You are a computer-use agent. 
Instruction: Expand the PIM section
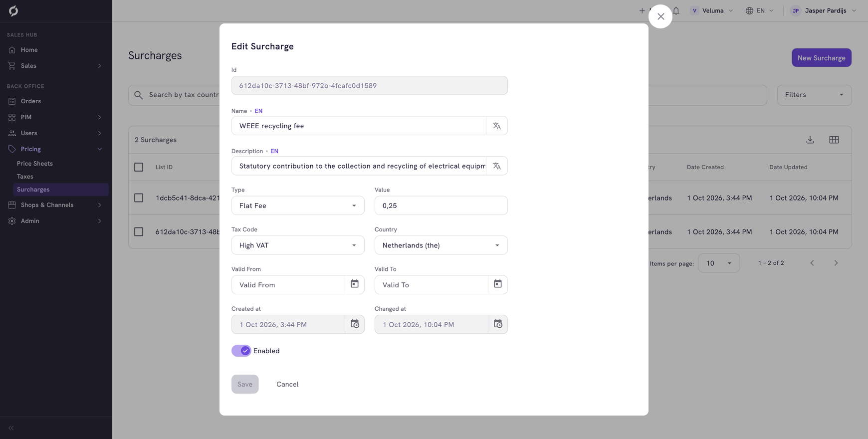click(56, 117)
